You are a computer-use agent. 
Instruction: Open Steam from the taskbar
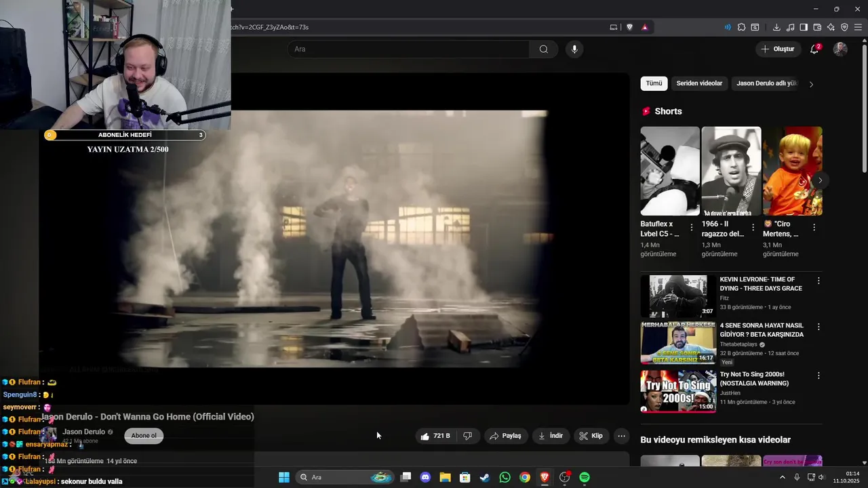tap(485, 477)
